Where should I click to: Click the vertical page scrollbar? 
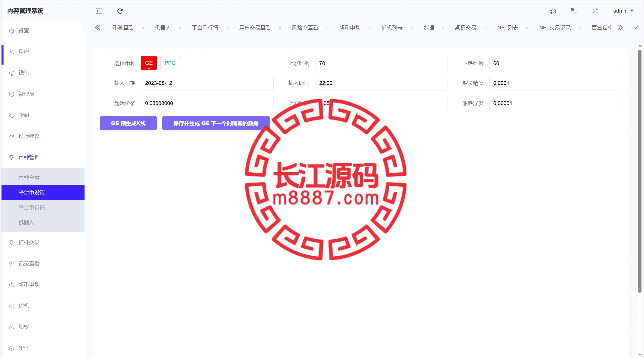[x=640, y=171]
